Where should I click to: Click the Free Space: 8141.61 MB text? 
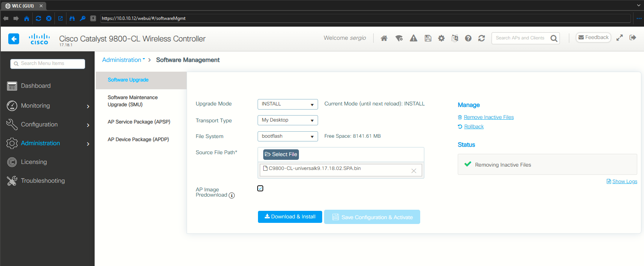click(353, 136)
